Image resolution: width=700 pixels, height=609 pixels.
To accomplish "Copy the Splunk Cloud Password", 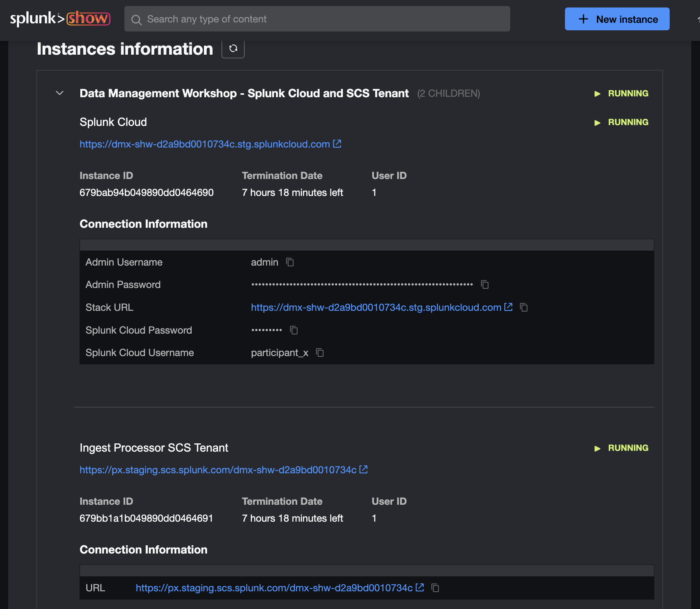I will tap(293, 330).
